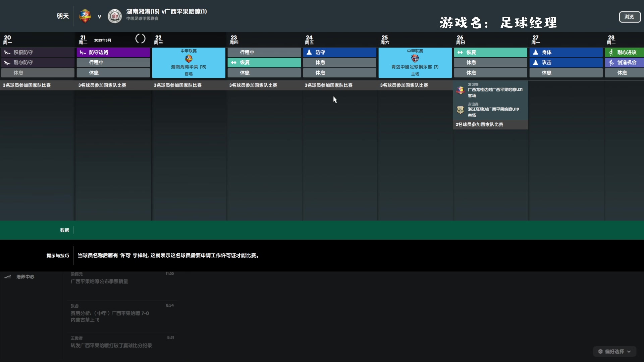
Task: Select 防守边路 session on Tuesday 21
Action: (113, 52)
